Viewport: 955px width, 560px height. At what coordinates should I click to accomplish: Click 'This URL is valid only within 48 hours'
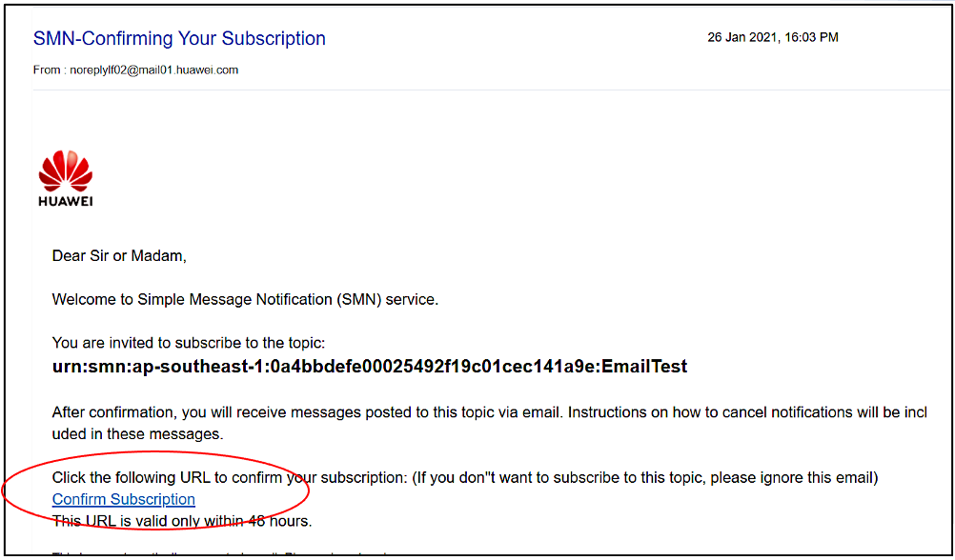click(182, 521)
